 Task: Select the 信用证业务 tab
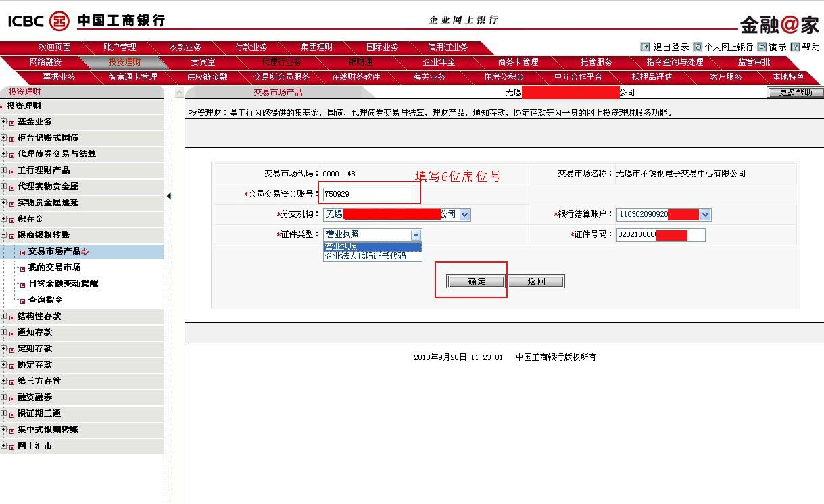pos(448,47)
